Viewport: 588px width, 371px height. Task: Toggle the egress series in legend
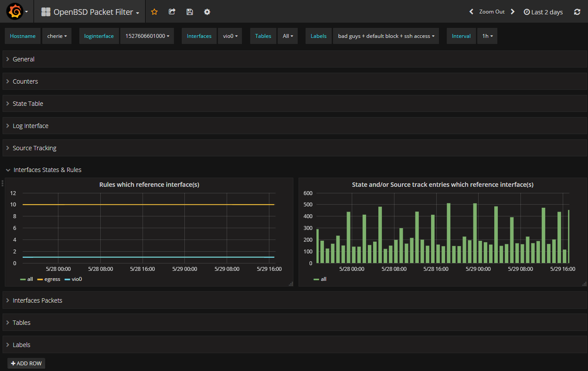tap(52, 279)
